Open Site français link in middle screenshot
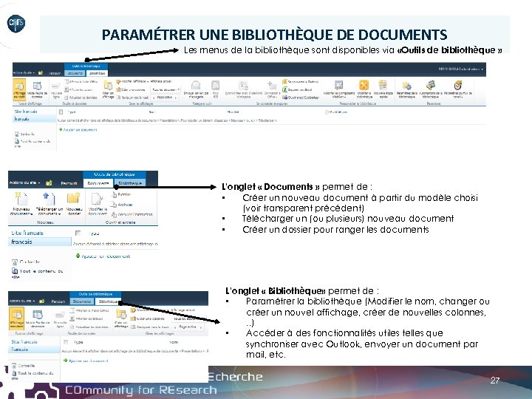 pyautogui.click(x=27, y=233)
